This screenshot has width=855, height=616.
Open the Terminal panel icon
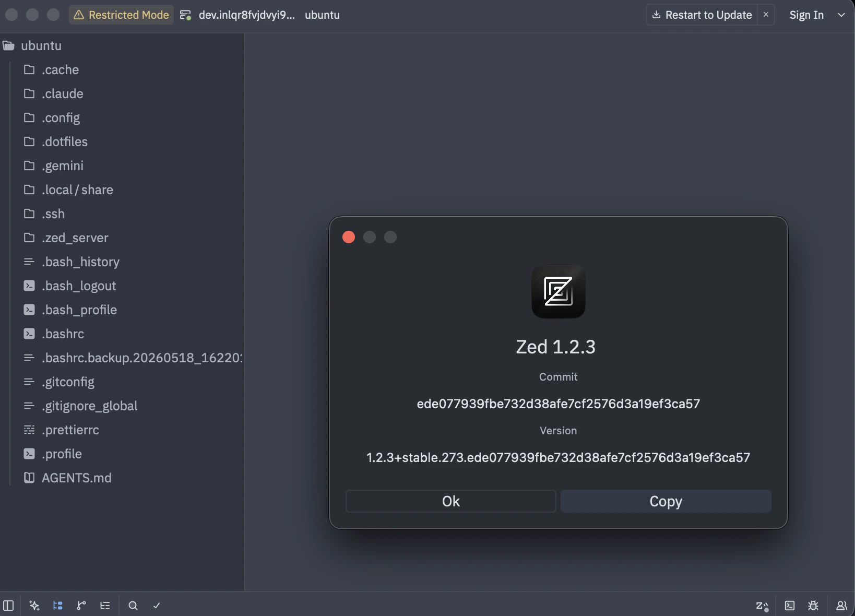pos(790,606)
